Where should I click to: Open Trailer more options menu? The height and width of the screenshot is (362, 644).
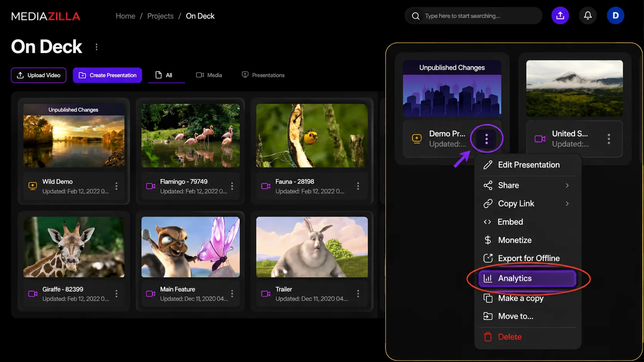click(x=358, y=294)
